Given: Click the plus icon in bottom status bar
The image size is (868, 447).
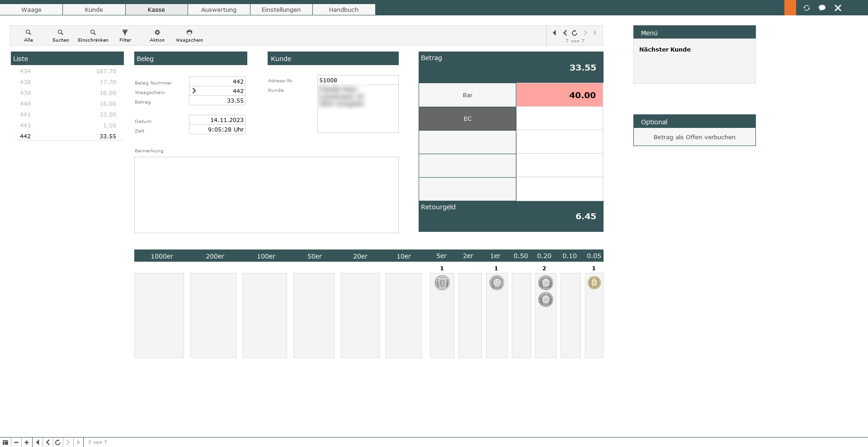Looking at the screenshot, I should click(27, 442).
